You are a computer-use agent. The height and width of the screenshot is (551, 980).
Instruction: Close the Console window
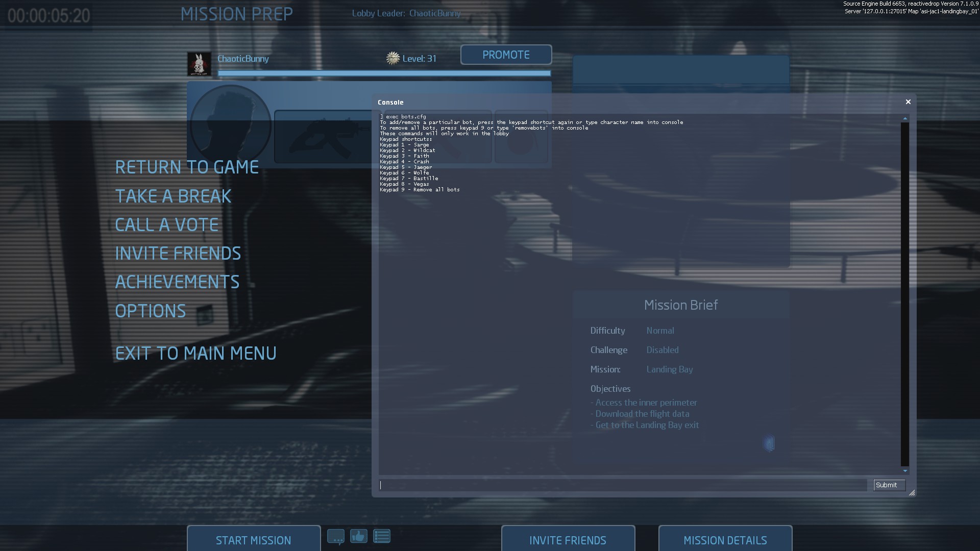(908, 102)
